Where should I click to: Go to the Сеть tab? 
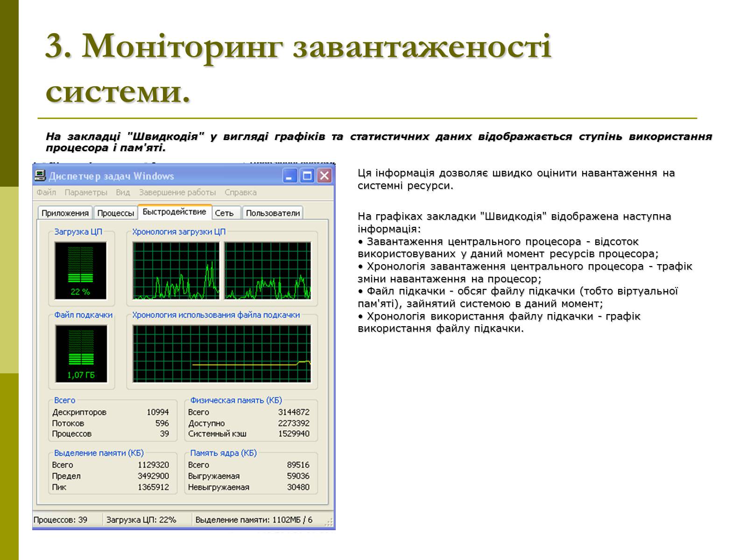[x=224, y=213]
